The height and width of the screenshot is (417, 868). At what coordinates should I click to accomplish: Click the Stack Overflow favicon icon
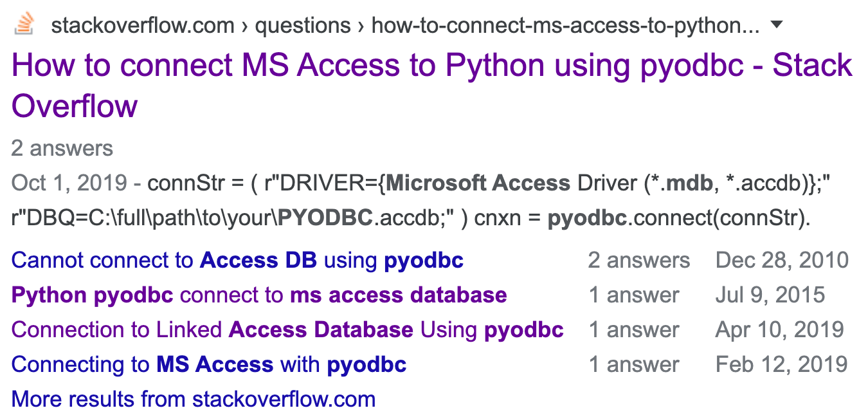pos(25,24)
